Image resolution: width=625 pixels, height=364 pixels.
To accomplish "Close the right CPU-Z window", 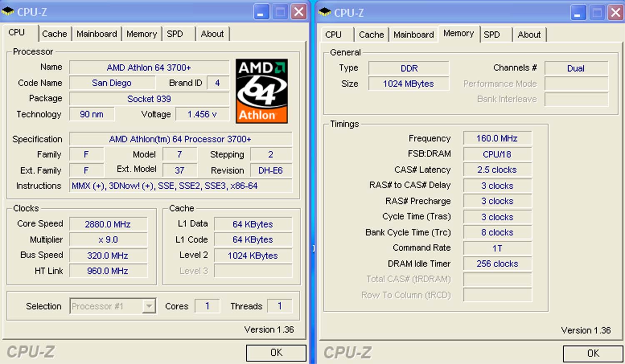I will 616,12.
